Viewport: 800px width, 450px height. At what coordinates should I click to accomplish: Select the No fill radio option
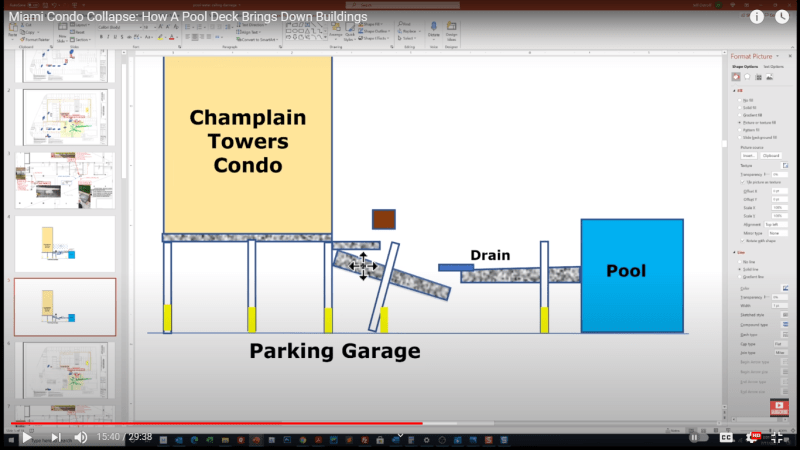[x=740, y=101]
